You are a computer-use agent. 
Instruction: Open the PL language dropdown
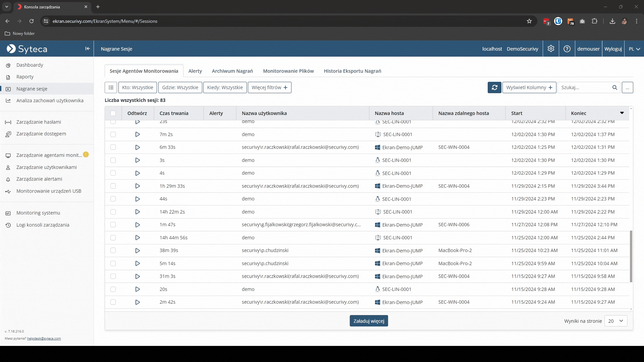pyautogui.click(x=634, y=49)
